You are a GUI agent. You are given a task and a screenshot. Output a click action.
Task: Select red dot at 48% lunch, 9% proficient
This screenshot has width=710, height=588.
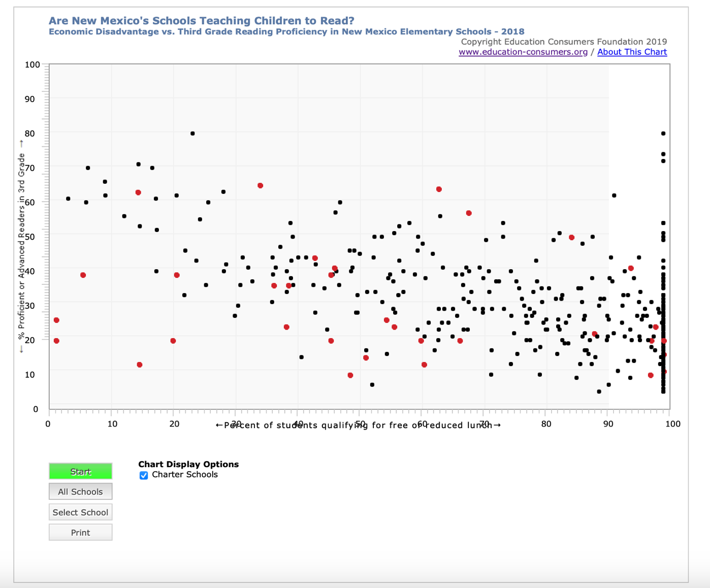point(350,375)
